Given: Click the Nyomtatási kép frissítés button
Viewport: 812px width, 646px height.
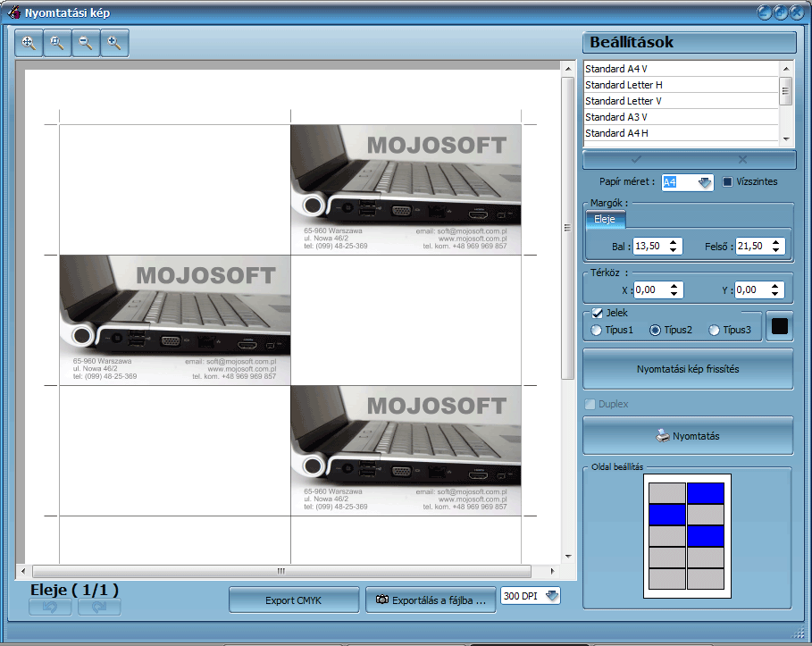Looking at the screenshot, I should pyautogui.click(x=688, y=369).
